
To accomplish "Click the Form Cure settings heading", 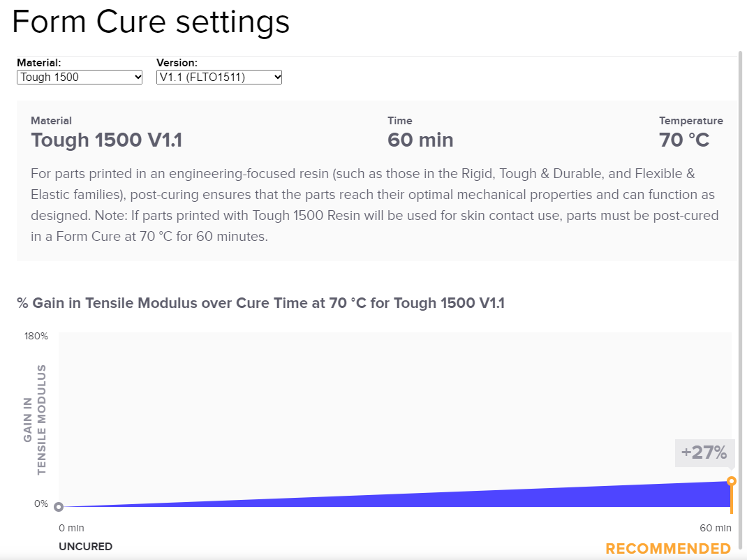I will (x=151, y=21).
